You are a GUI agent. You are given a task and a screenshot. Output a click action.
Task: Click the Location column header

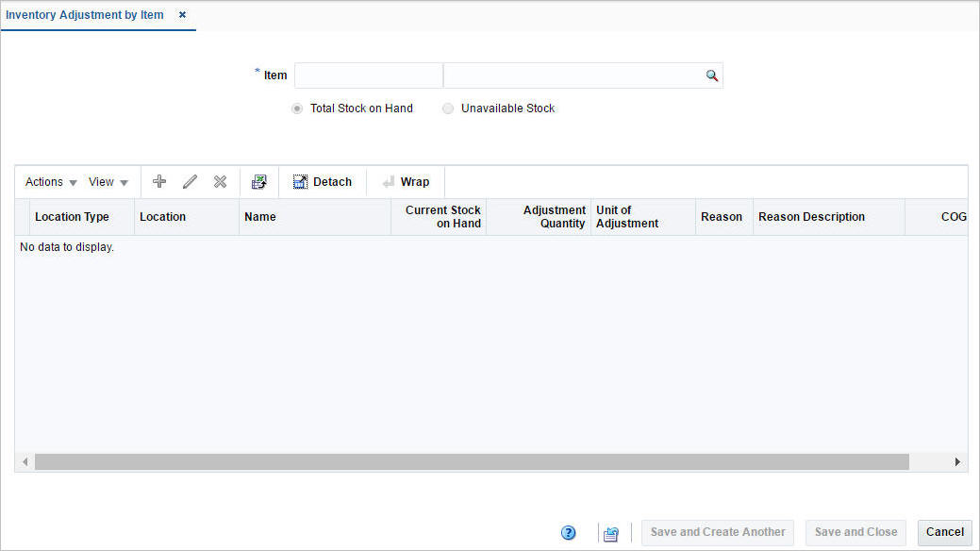pyautogui.click(x=187, y=217)
